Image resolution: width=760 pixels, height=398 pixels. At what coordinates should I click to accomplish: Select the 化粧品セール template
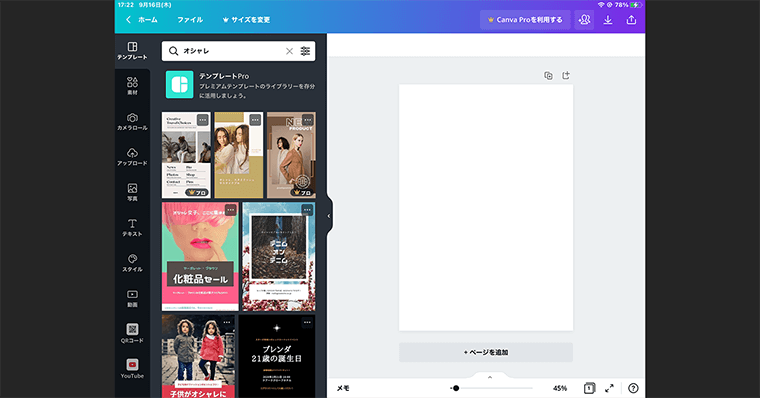[200, 256]
